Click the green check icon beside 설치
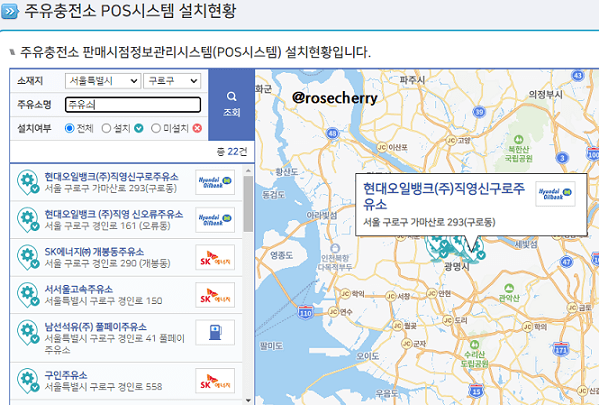 tap(139, 128)
